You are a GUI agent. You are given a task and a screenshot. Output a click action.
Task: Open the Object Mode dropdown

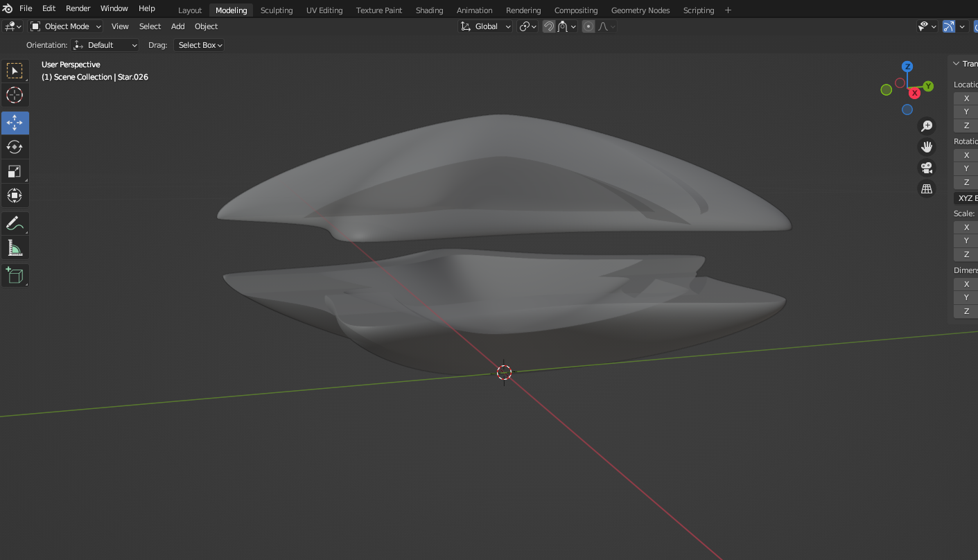coord(66,26)
